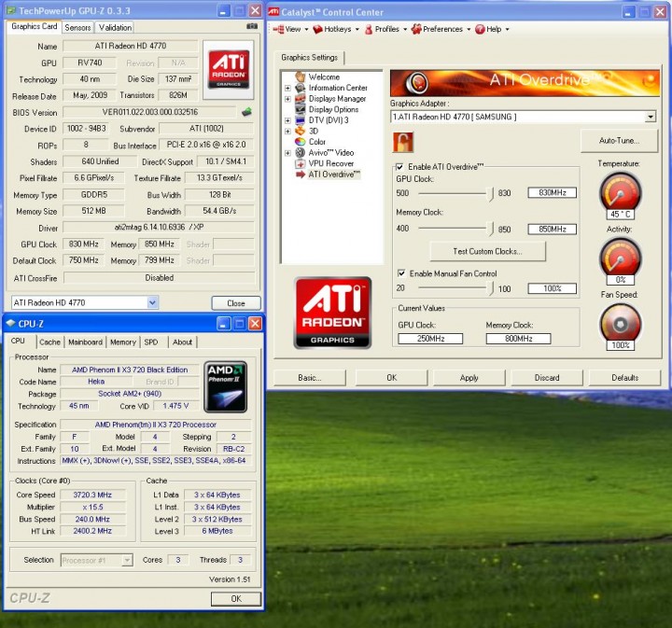Expand the Information Center tree node
Viewport: 672px width, 628px height.
click(287, 88)
